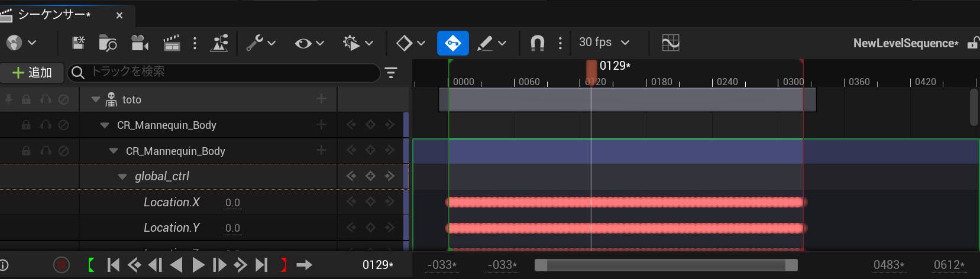Open the Curve Editor
This screenshot has height=279, width=980.
tap(670, 43)
